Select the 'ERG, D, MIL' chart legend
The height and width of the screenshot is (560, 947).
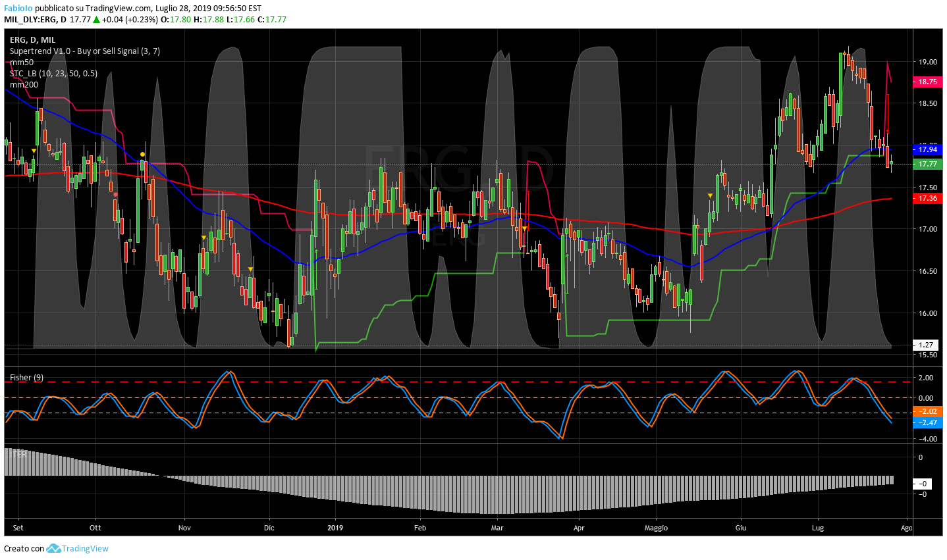[x=33, y=39]
